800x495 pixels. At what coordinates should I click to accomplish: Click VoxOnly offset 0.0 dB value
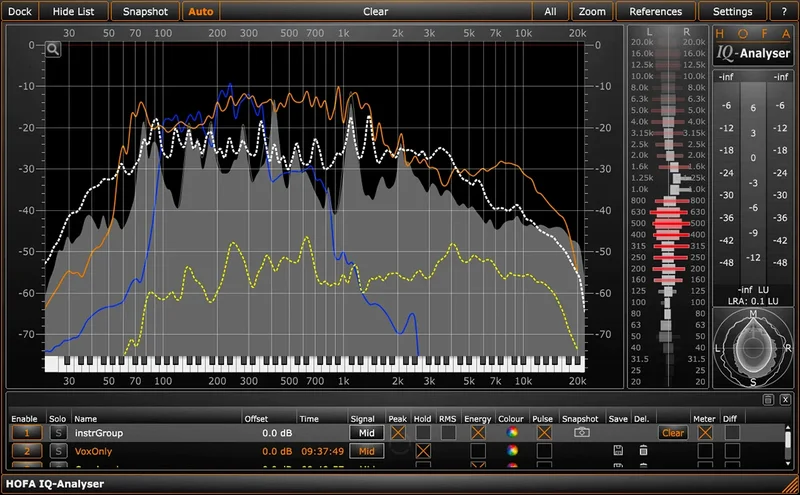[277, 451]
